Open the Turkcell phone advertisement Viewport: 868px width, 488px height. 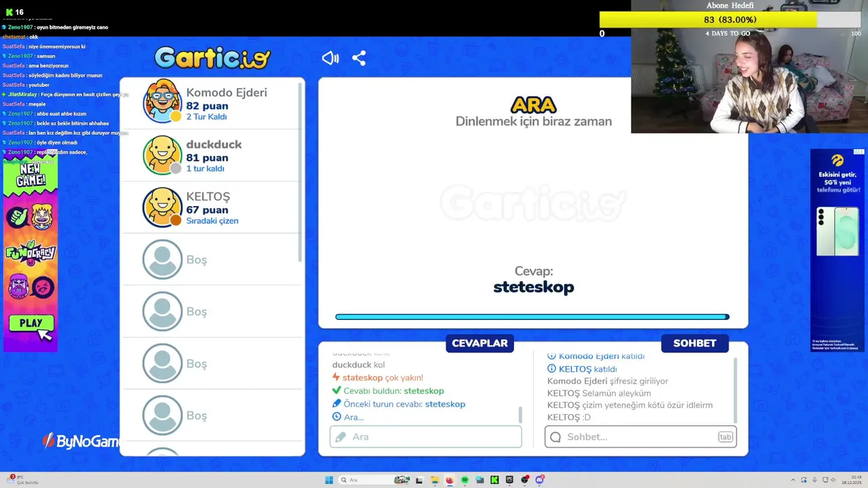[837, 249]
